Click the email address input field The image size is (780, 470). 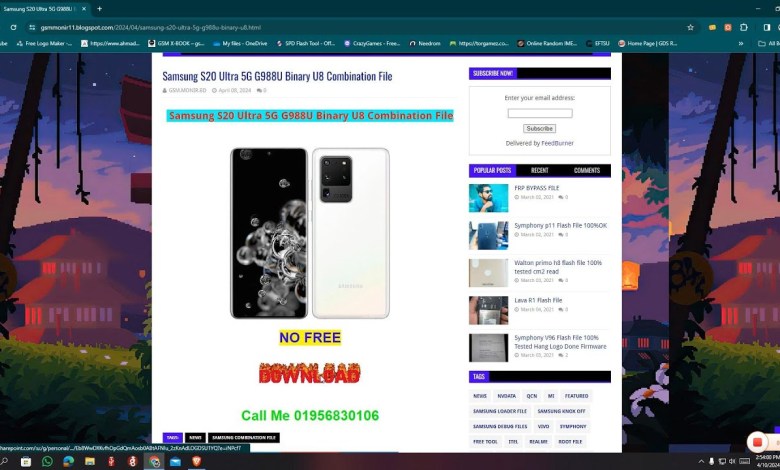pos(540,113)
